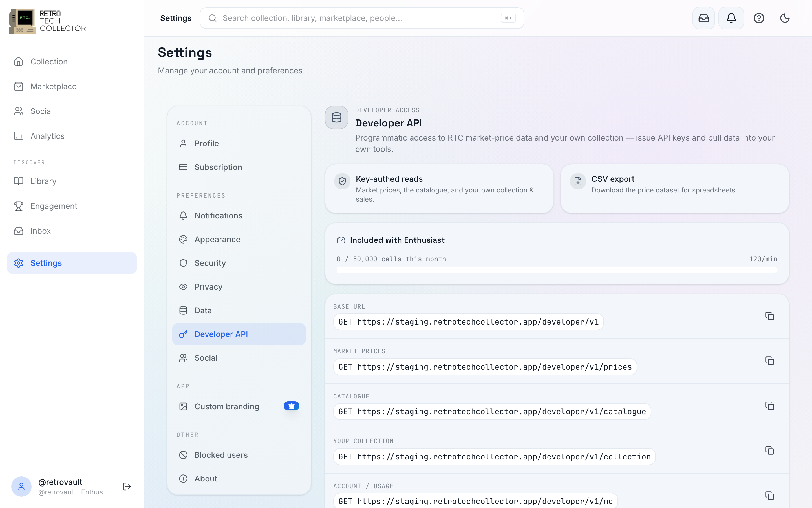Open Marketplace from the sidebar
Viewport: 812px width, 508px height.
click(72, 86)
